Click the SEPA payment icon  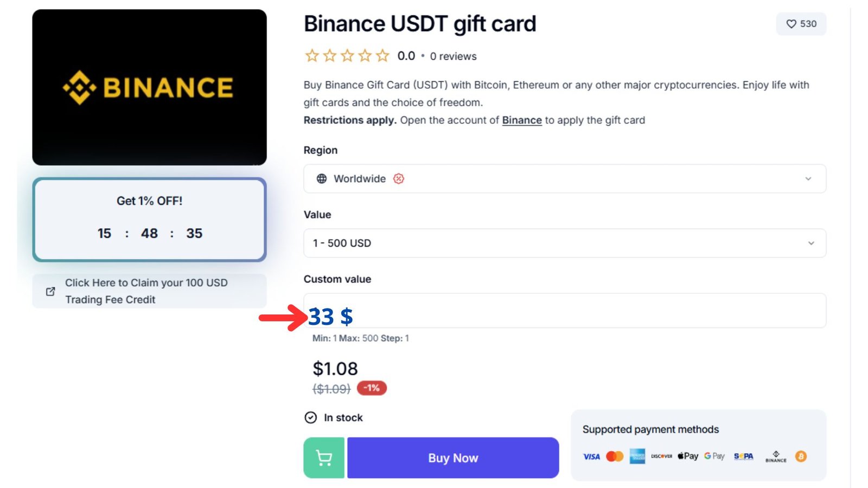point(743,456)
